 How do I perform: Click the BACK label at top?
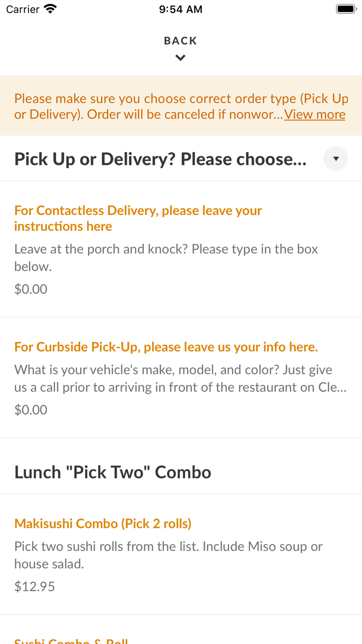coord(180,41)
